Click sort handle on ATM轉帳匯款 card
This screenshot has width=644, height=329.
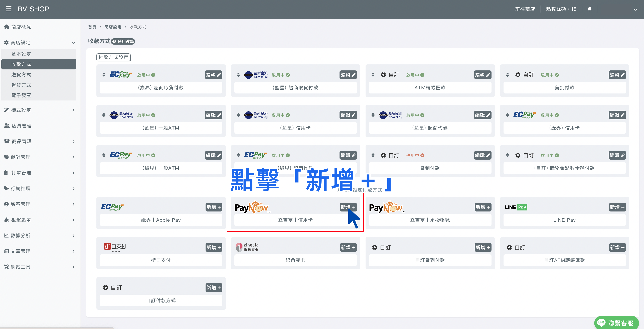click(x=373, y=75)
